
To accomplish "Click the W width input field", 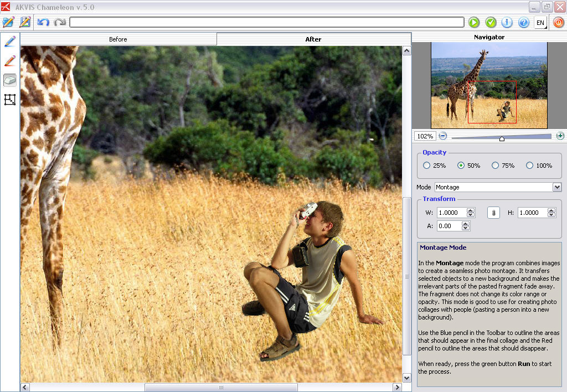I will 452,213.
